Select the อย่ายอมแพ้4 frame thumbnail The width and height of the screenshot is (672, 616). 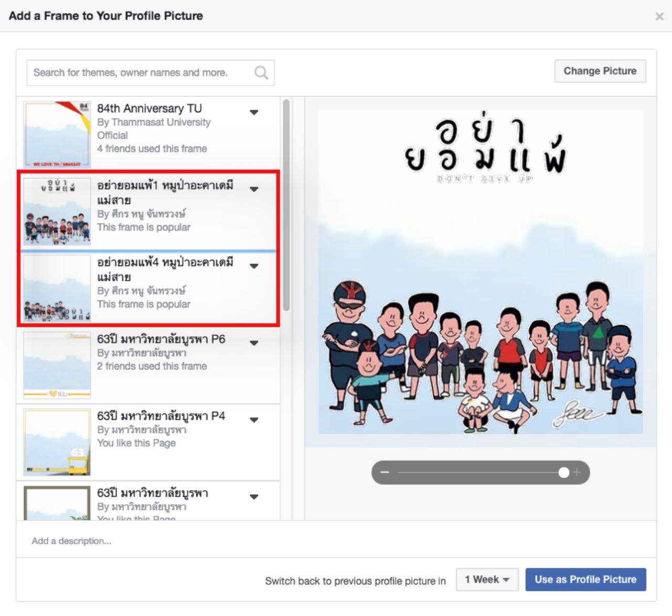point(57,288)
